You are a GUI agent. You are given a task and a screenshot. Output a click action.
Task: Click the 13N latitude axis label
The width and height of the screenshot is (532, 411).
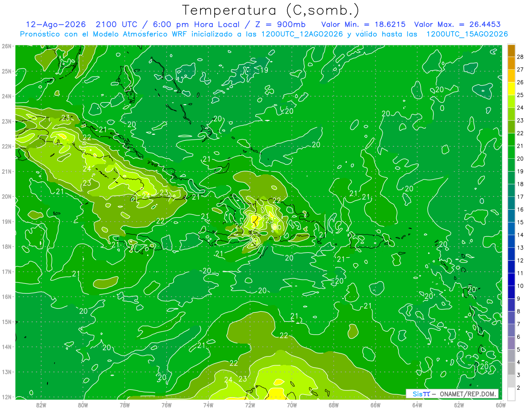coord(6,372)
